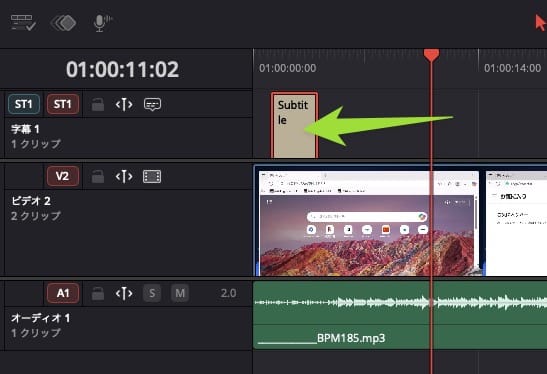Lock the subtitle track ST1
547x374 pixels.
(98, 104)
